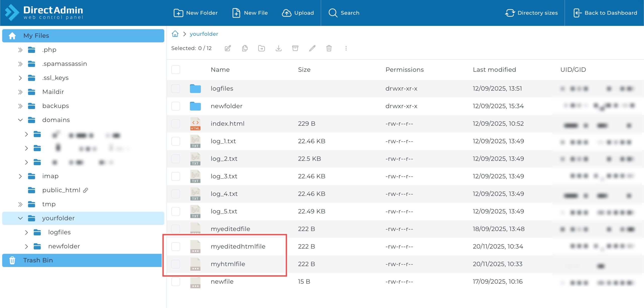Click the move to folder icon
Screen dimensions: 644x308
pos(262,48)
